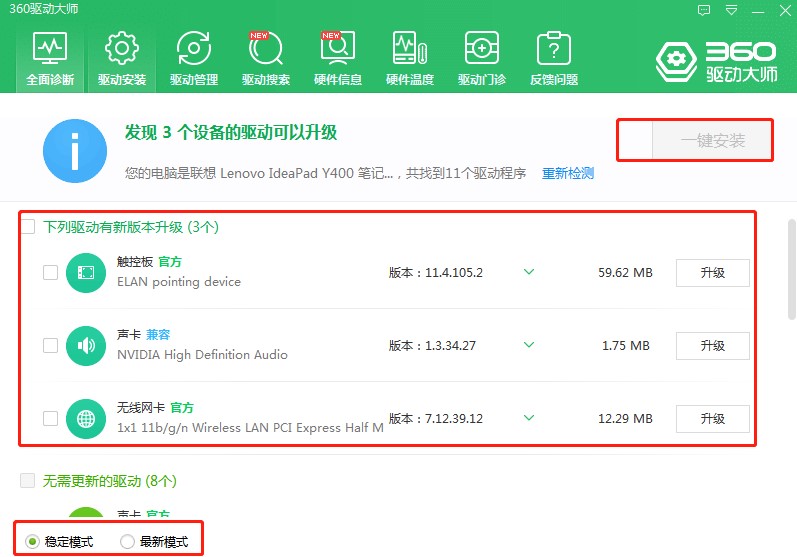Viewport: 797px width, 557px height.
Task: Click the 版本：11.4.105.2 version text
Action: click(436, 273)
